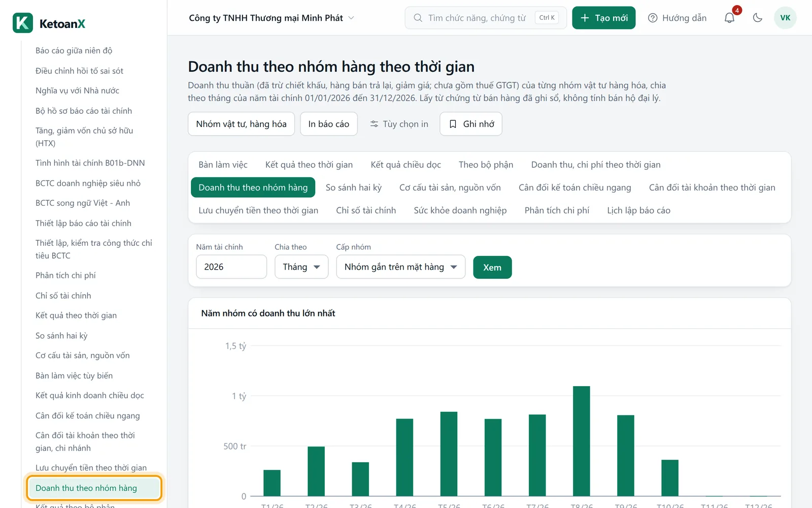
Task: Open Báo cáo giữa niên độ in sidebar
Action: click(74, 50)
